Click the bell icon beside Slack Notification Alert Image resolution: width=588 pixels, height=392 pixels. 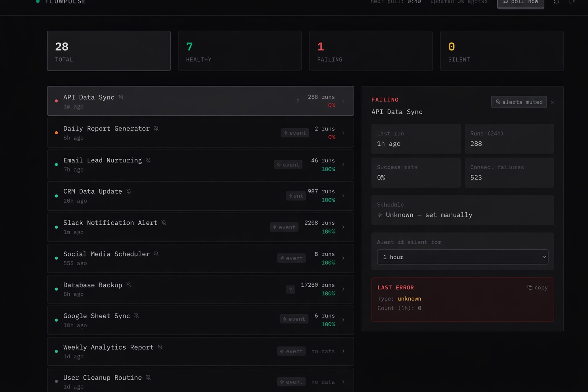pyautogui.click(x=164, y=223)
